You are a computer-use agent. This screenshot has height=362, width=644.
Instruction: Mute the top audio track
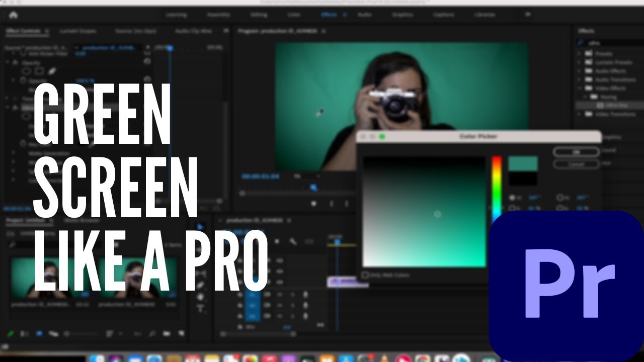coord(280,294)
